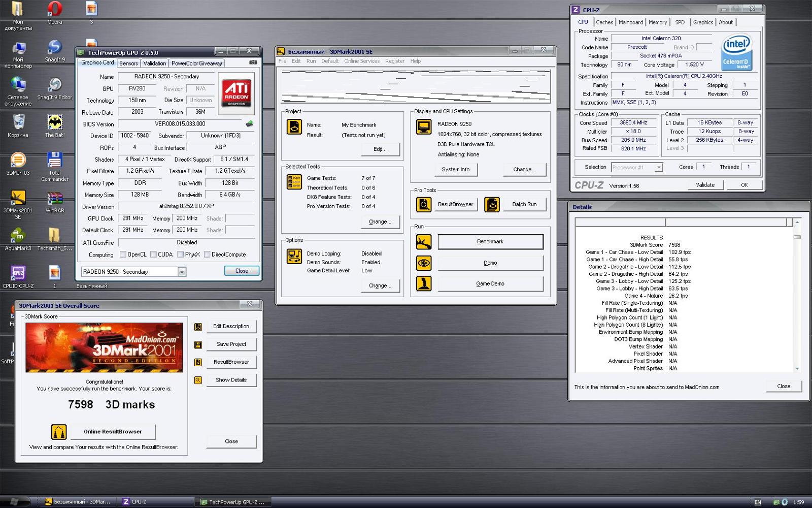Screen dimensions: 812x508
Task: Click the Close button in GPU-Z
Action: (242, 271)
